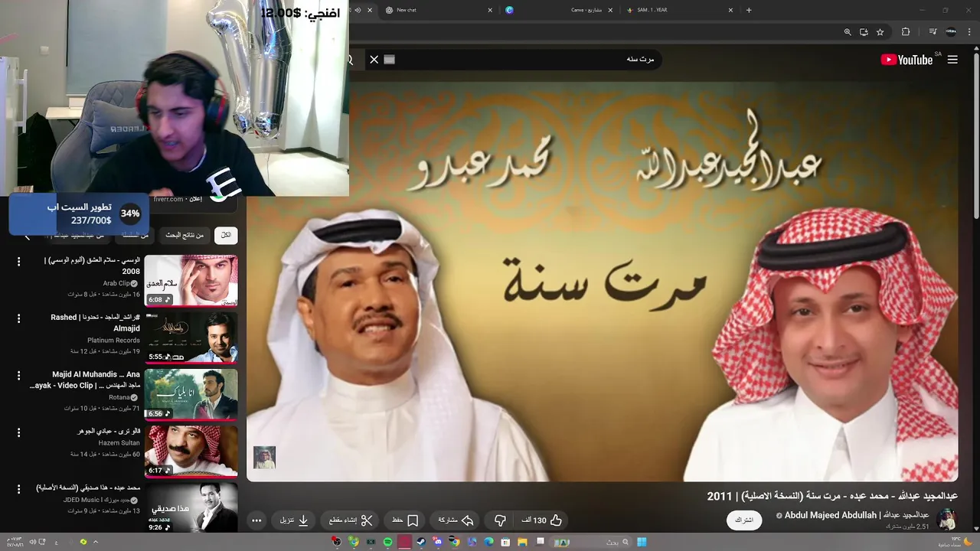Open the YouTube hamburger guide menu
Image resolution: width=980 pixels, height=551 pixels.
pyautogui.click(x=952, y=60)
